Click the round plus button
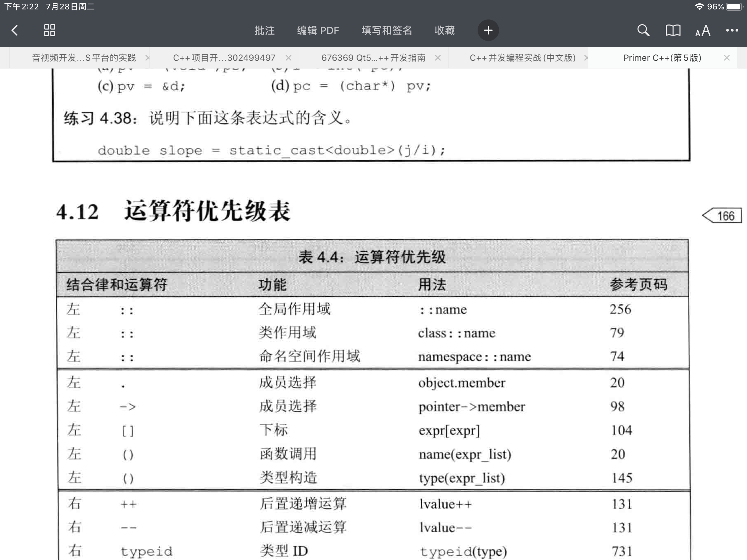Screen dimensions: 747x560 [488, 30]
